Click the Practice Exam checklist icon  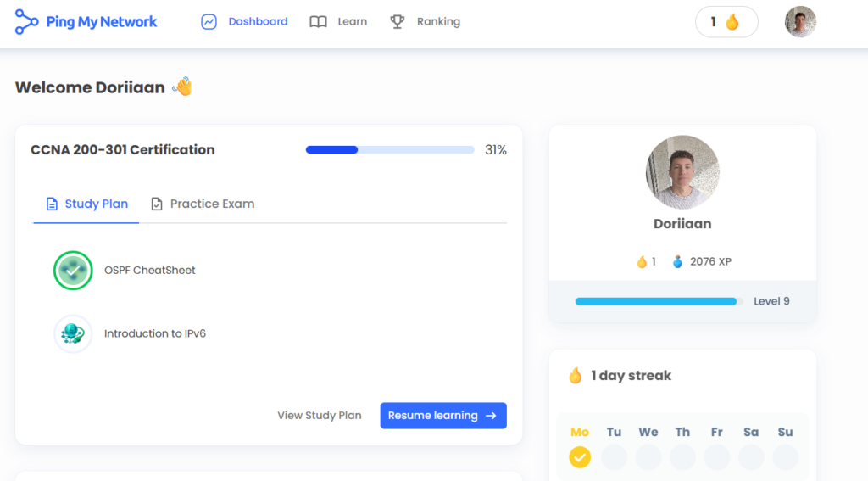click(x=157, y=204)
